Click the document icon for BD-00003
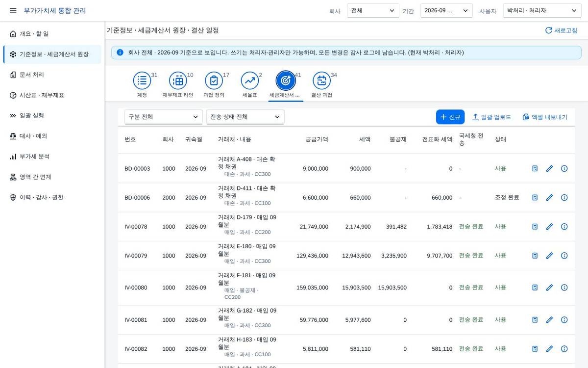 pos(535,168)
